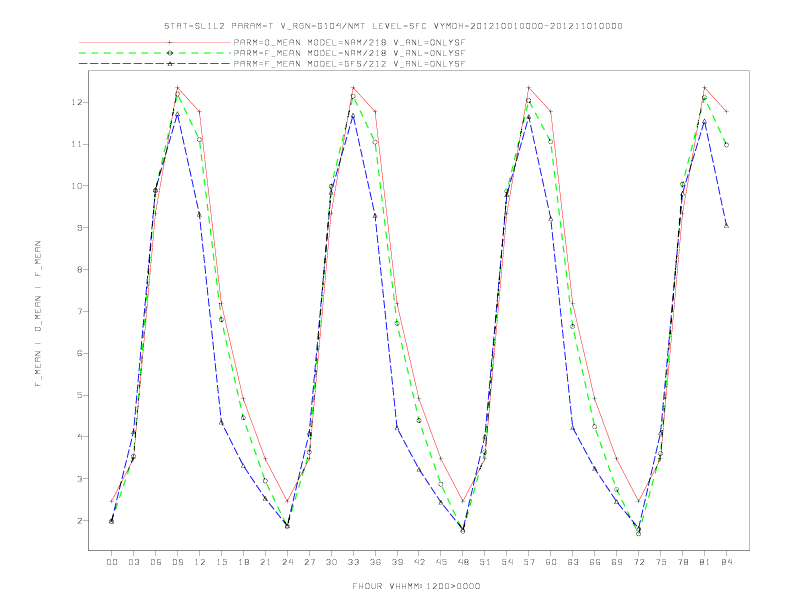Viewport: 792px width, 612px height.
Task: Click x-axis tick label 24
Action: 287,562
